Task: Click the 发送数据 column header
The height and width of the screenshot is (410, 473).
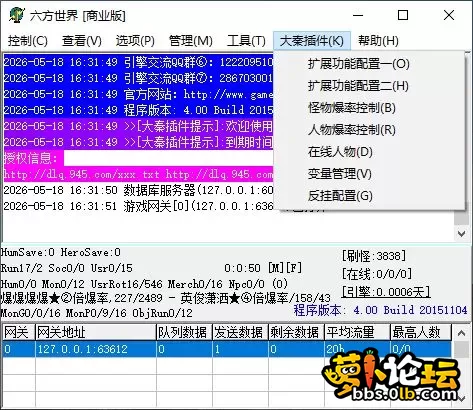Action: 240,332
